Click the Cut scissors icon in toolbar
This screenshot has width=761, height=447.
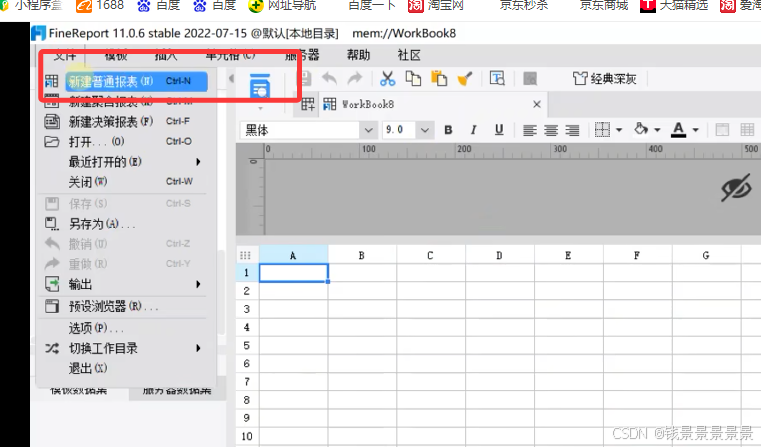coord(387,79)
